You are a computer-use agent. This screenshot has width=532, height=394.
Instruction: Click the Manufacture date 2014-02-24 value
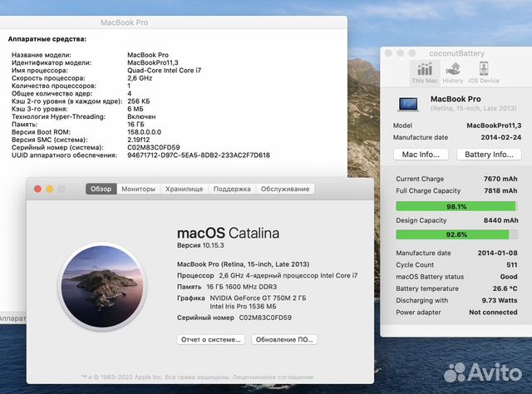501,137
